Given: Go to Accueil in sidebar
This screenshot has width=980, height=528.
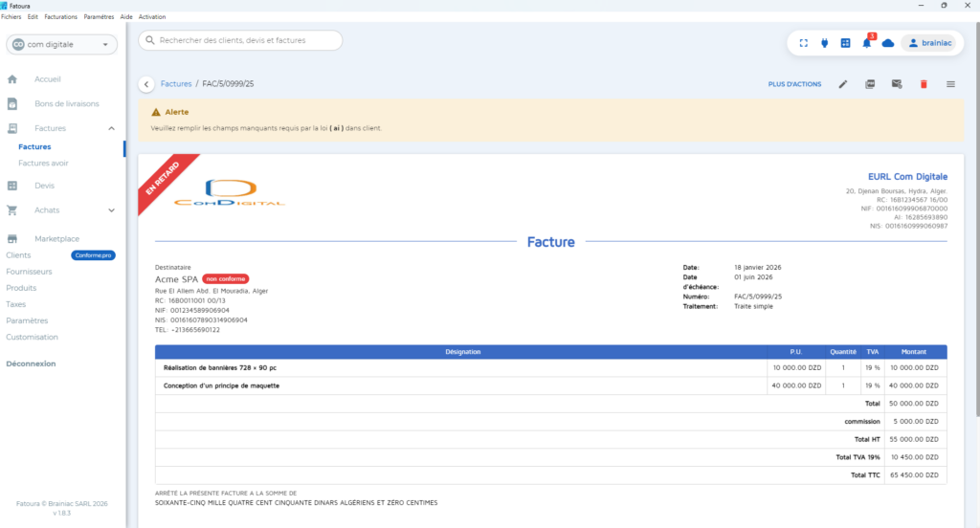Looking at the screenshot, I should [x=48, y=79].
